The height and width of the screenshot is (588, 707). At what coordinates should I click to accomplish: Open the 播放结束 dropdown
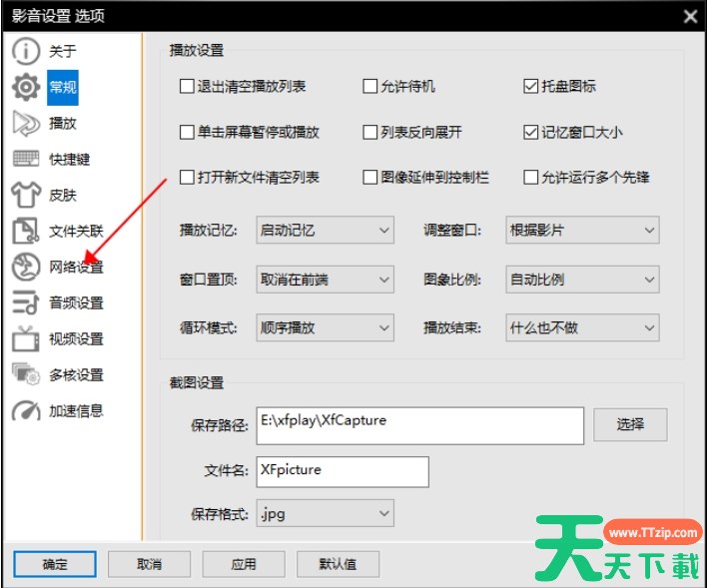click(x=582, y=327)
